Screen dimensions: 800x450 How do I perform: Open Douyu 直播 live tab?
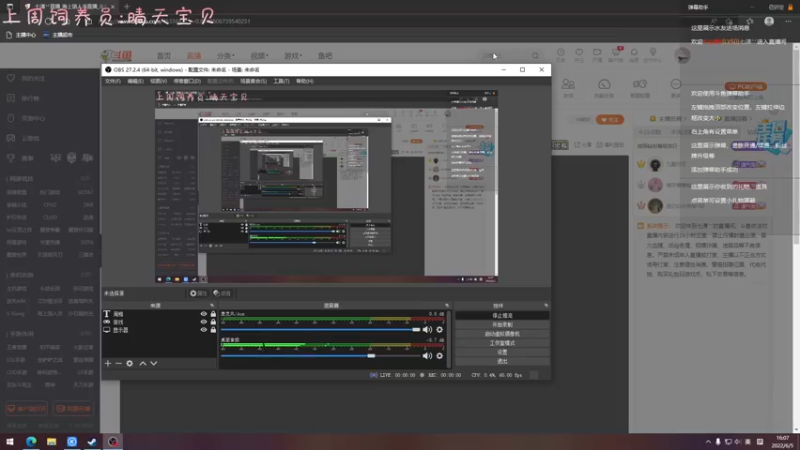point(194,56)
